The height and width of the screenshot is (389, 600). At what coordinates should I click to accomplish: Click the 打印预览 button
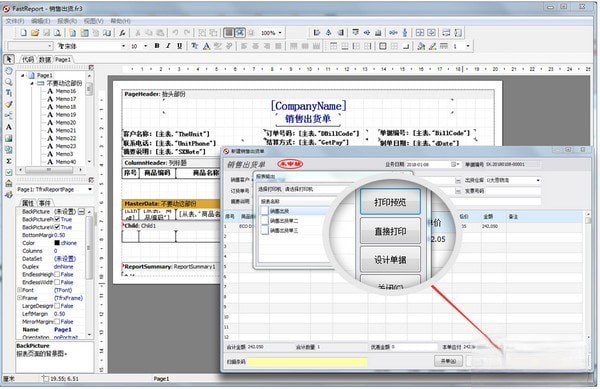coord(390,201)
